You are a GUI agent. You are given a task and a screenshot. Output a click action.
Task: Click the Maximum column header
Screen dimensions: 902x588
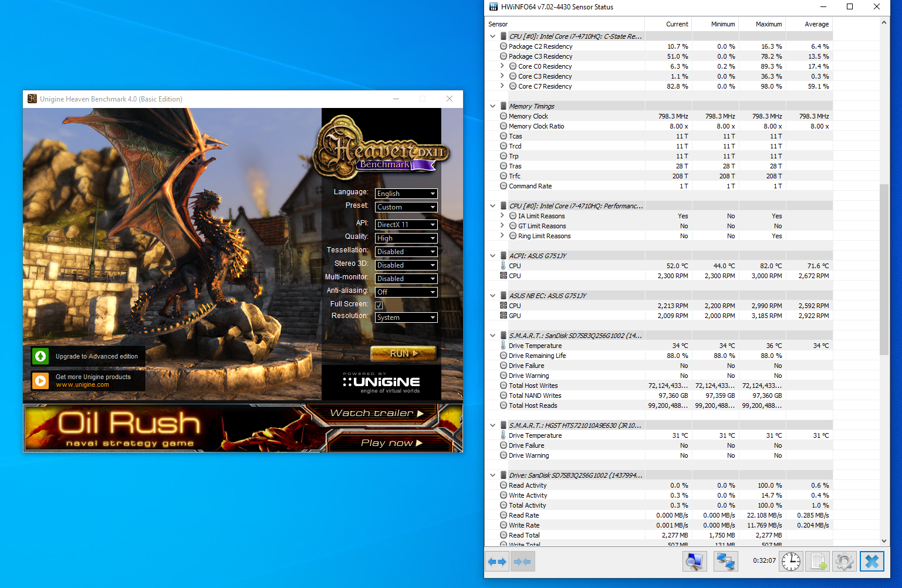coord(768,24)
